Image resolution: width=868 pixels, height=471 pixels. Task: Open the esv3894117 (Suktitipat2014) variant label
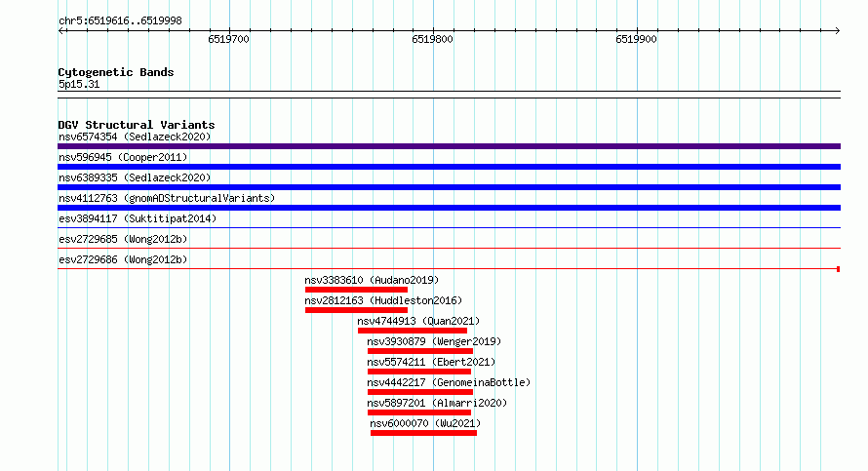tap(138, 218)
